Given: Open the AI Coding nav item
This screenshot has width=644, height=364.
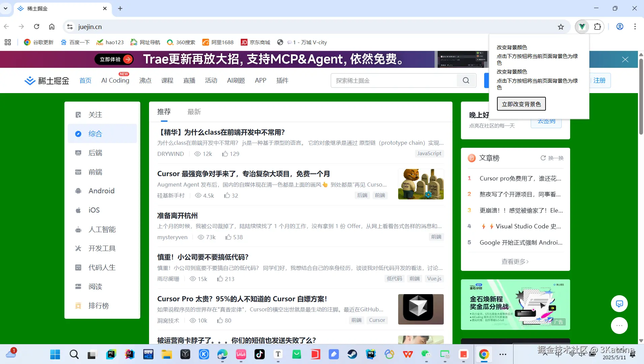Looking at the screenshot, I should [x=115, y=81].
